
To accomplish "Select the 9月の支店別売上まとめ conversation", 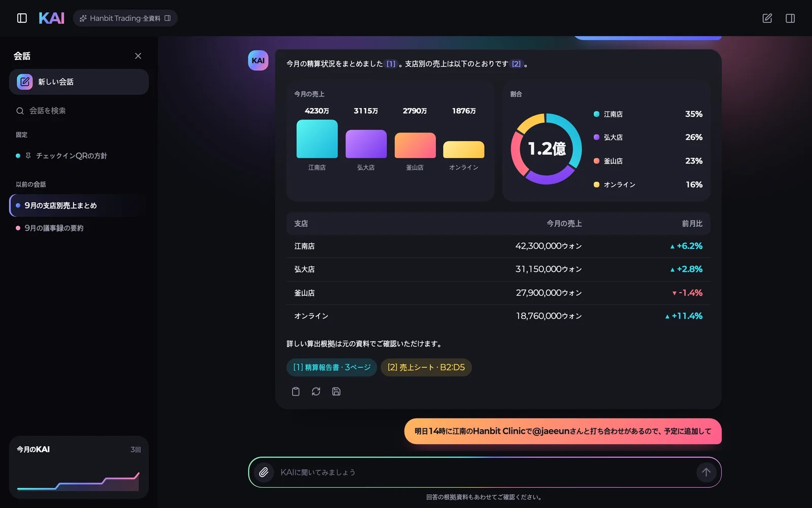I will [79, 205].
